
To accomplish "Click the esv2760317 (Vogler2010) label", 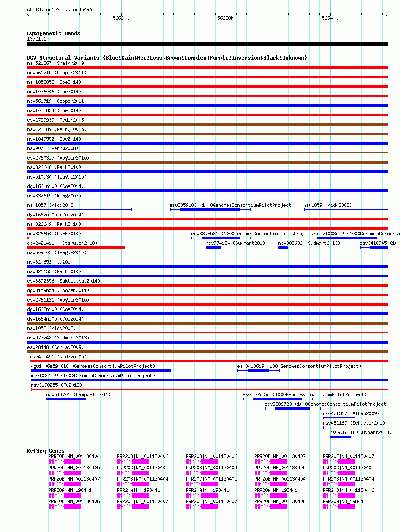I will point(58,158).
